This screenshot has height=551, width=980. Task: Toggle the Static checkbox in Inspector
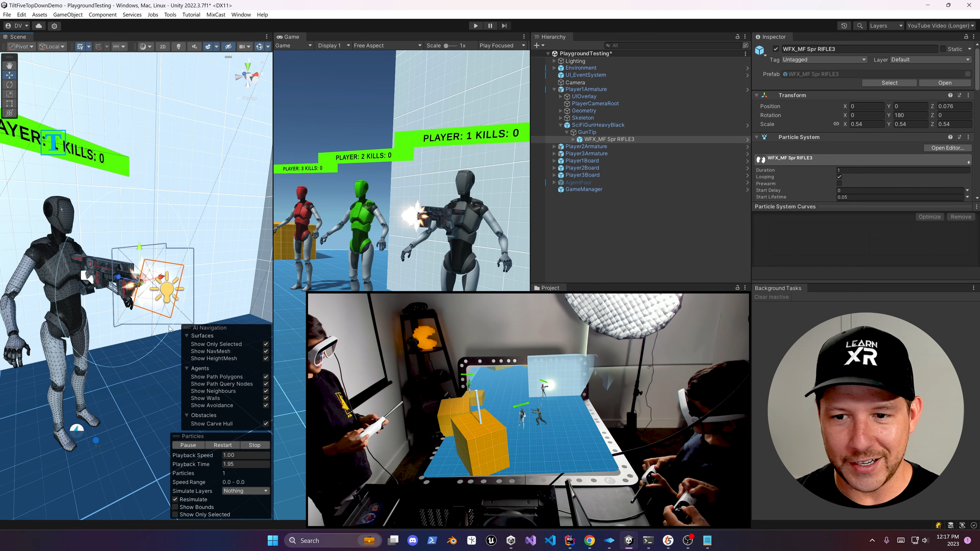tap(943, 49)
